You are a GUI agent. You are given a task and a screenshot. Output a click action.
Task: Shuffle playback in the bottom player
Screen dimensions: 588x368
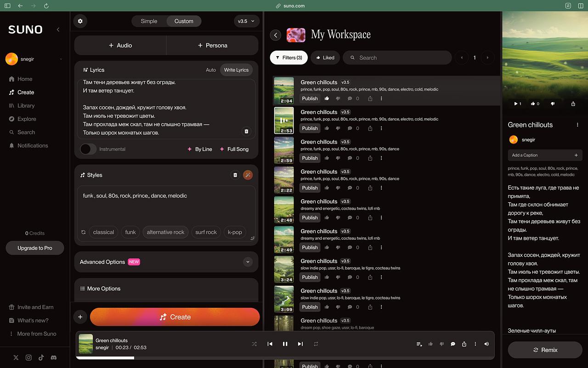[254, 344]
